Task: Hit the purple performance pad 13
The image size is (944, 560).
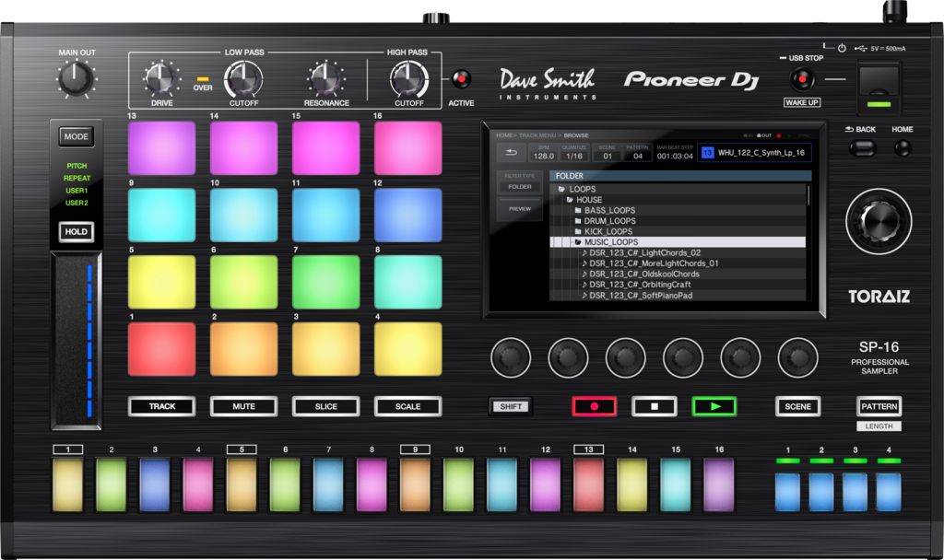Action: [161, 148]
